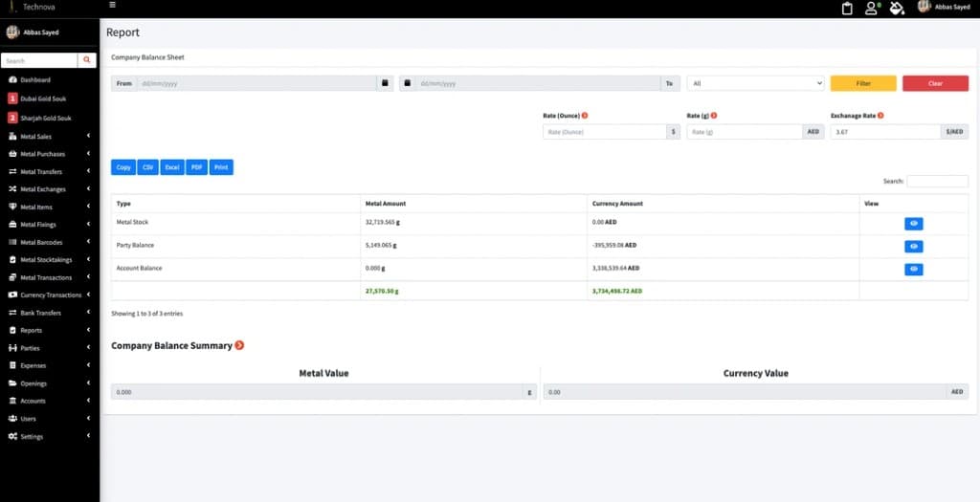Image resolution: width=980 pixels, height=502 pixels.
Task: Open the clipboard icon in header
Action: 847,8
